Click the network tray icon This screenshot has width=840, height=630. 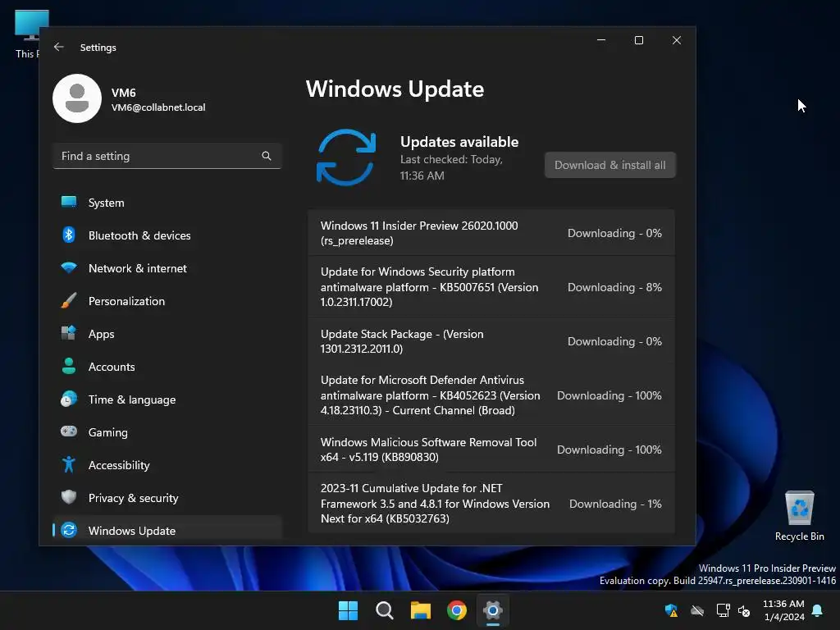pos(723,610)
